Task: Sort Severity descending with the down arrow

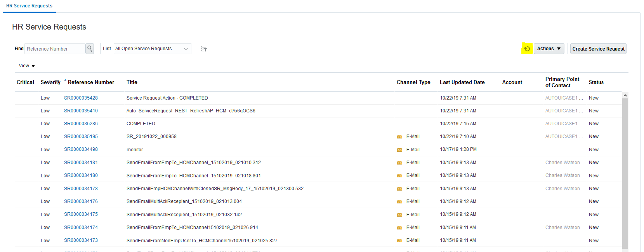Action: [57, 81]
